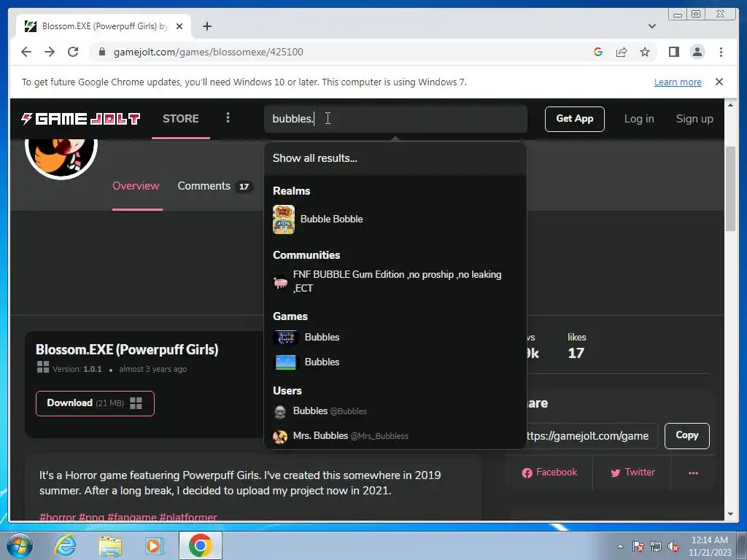Open the Learn more link
Image resolution: width=747 pixels, height=560 pixels.
click(678, 82)
